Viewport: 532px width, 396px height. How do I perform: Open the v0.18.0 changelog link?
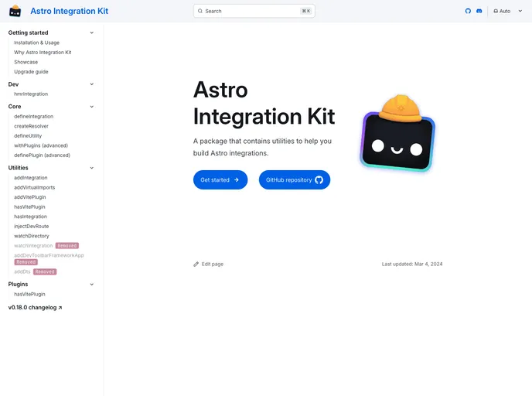(35, 307)
